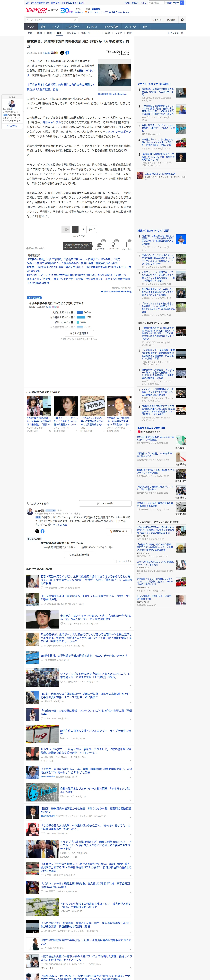The width and height of the screenshot is (210, 980).
Task: Select the スポーツ category
Action: (x=86, y=33)
